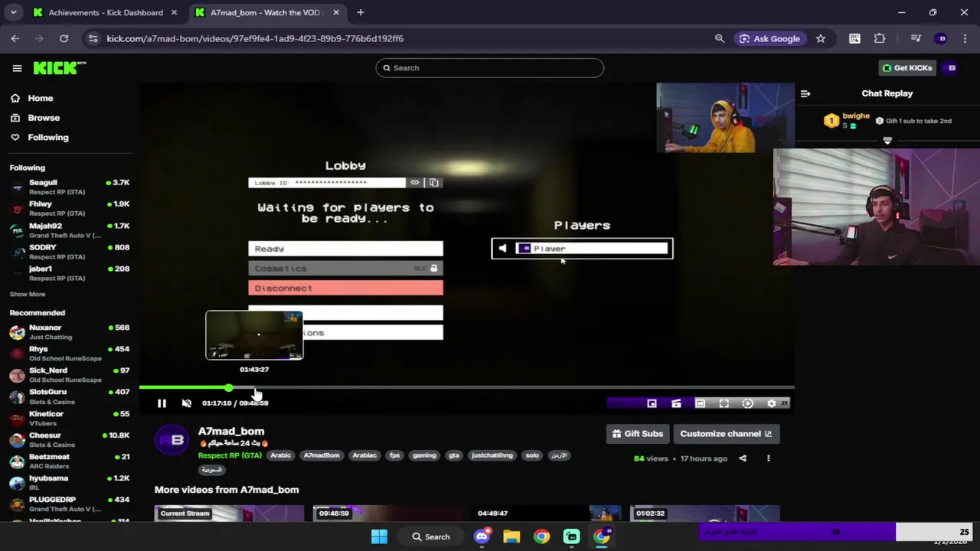Open Customize channel page
Screen dimensions: 980x551
726,434
